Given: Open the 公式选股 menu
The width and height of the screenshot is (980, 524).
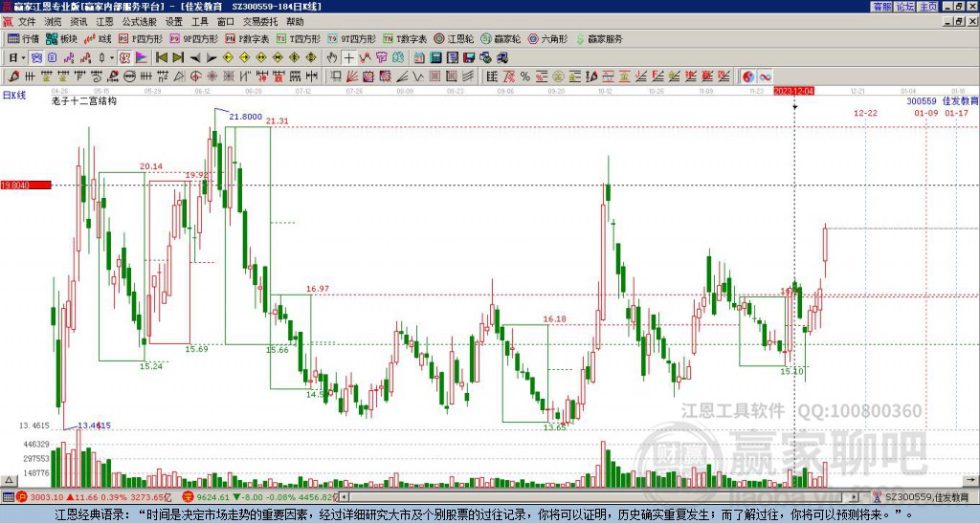Looking at the screenshot, I should [139, 22].
